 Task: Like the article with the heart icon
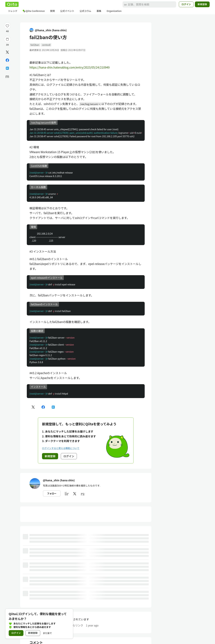tap(7, 26)
